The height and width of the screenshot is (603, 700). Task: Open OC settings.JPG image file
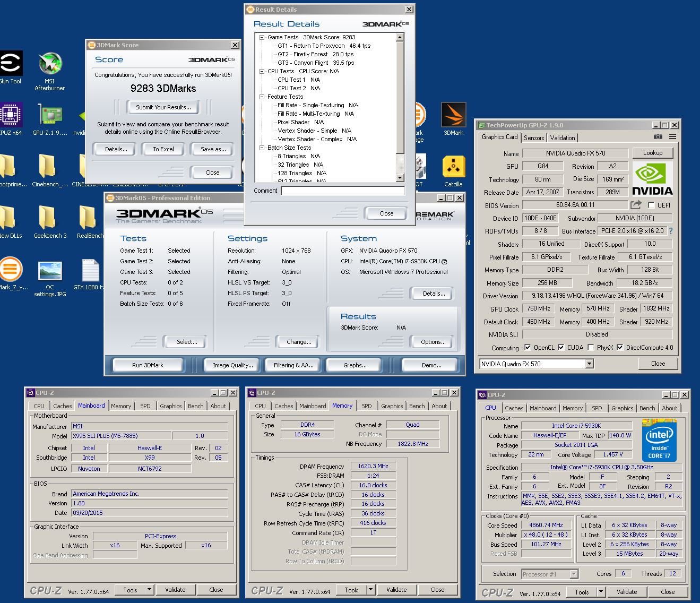49,278
